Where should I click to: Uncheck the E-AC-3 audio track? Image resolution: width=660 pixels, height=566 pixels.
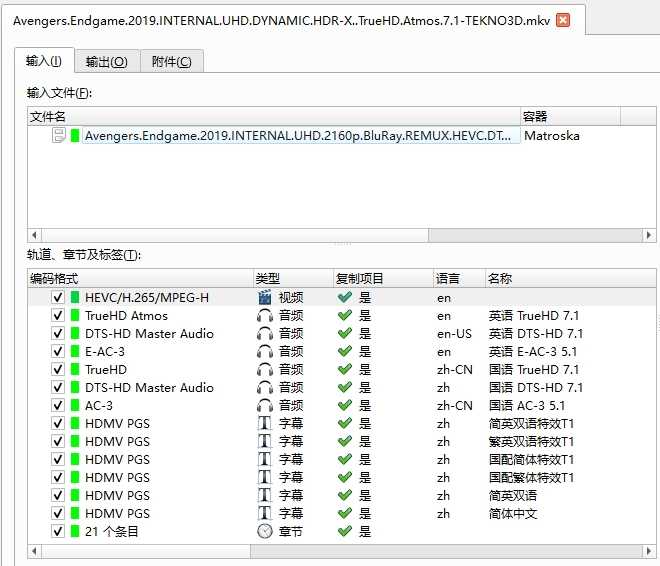pyautogui.click(x=58, y=351)
